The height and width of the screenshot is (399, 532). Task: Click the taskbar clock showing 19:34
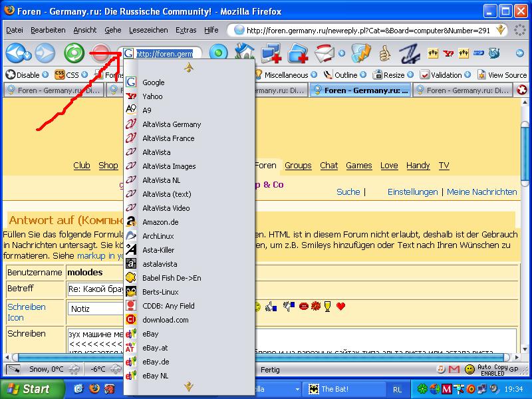point(513,389)
